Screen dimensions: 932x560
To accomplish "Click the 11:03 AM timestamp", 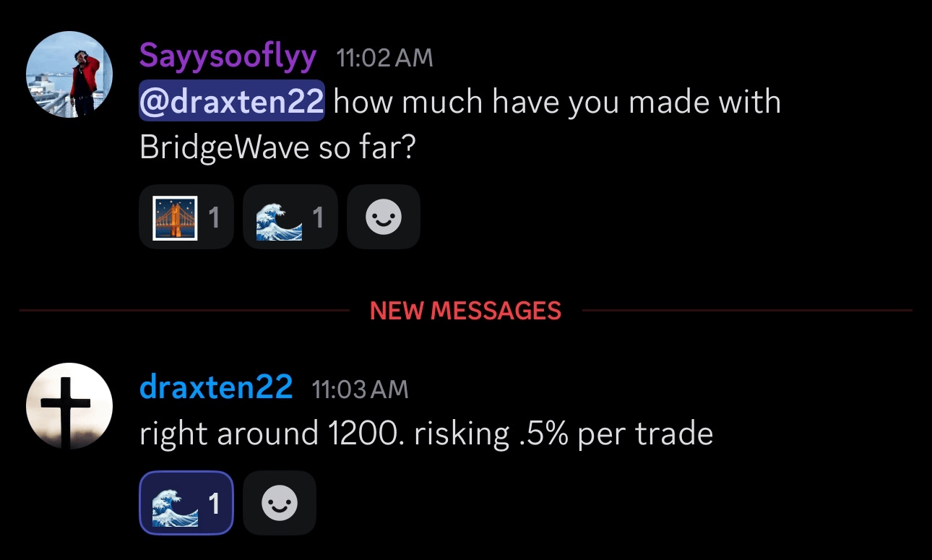I will pos(360,389).
